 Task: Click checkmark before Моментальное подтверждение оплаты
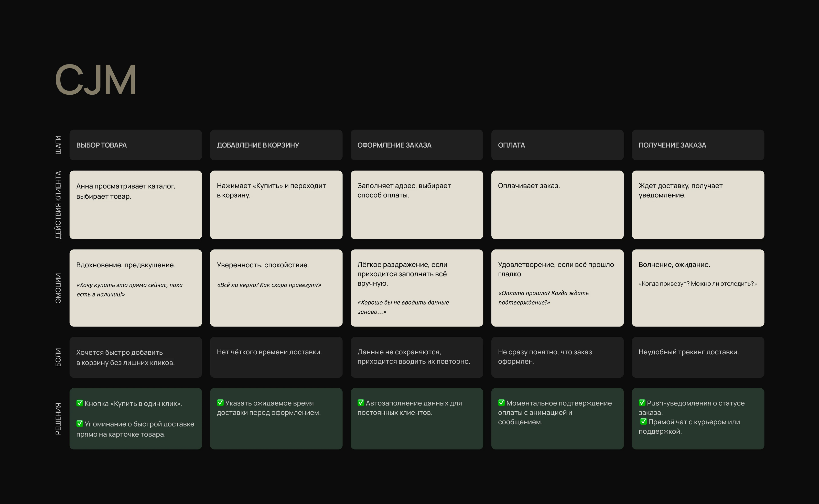click(x=501, y=403)
